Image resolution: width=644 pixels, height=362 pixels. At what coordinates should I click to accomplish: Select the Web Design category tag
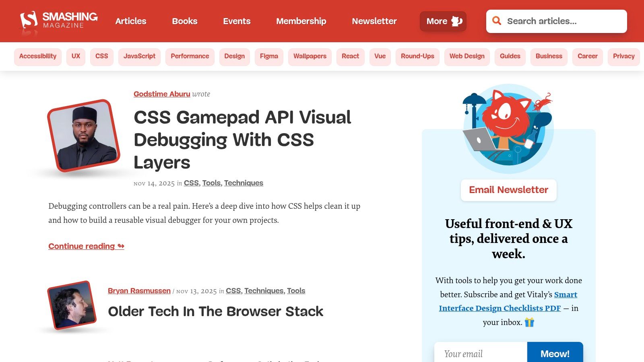tap(467, 57)
